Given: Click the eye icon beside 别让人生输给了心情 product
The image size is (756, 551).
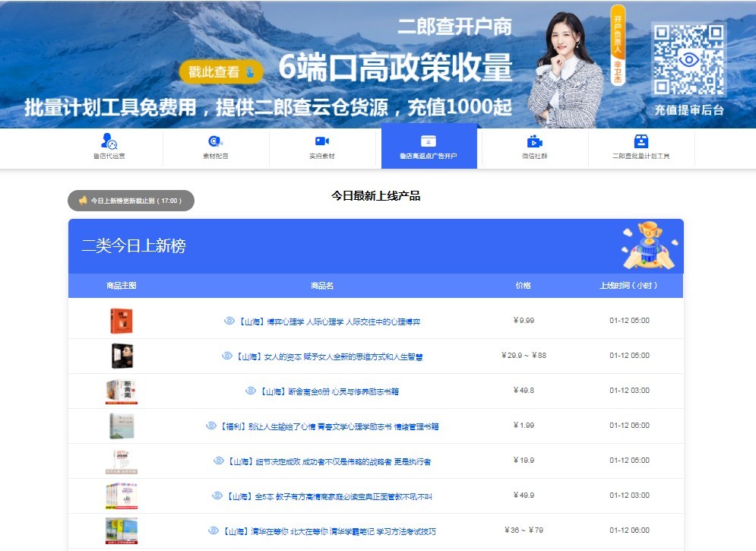Looking at the screenshot, I should pos(211,426).
